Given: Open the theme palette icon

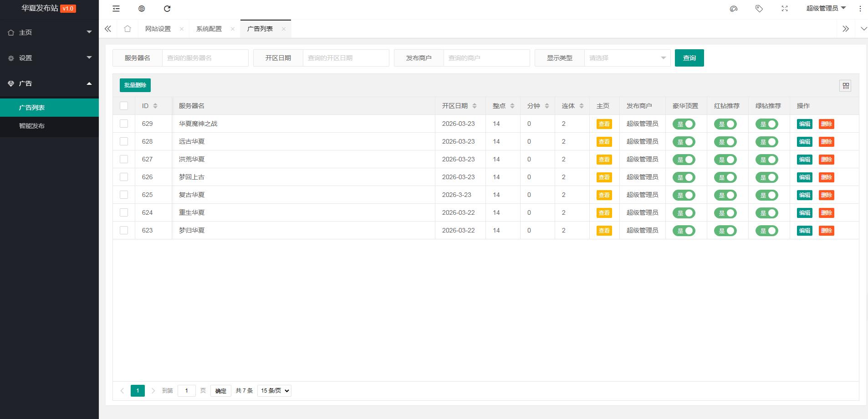Looking at the screenshot, I should pos(733,9).
